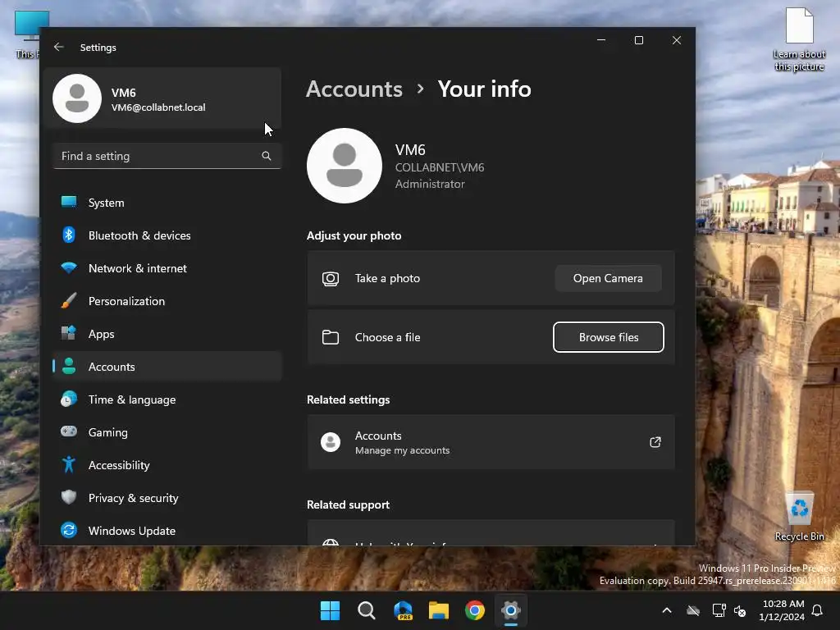Click the Settings gear in taskbar
840x630 pixels.
point(510,610)
